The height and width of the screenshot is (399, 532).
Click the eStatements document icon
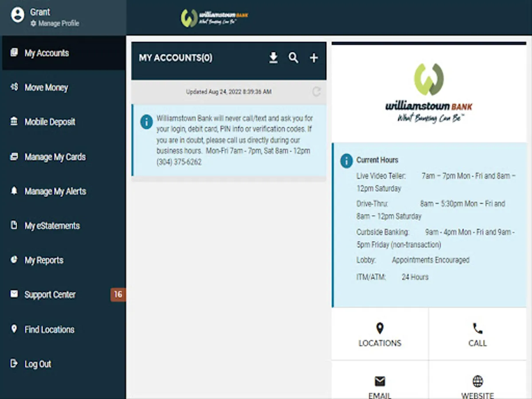click(x=14, y=225)
